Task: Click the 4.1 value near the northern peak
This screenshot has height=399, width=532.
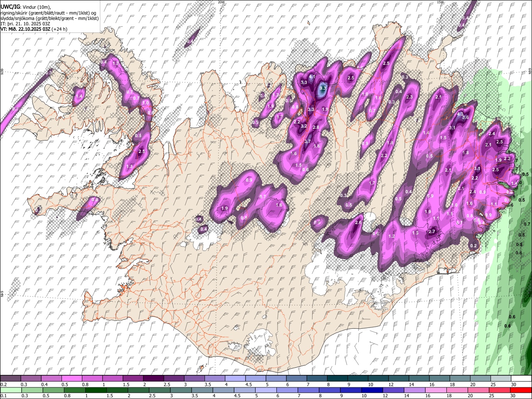Action: [312, 77]
